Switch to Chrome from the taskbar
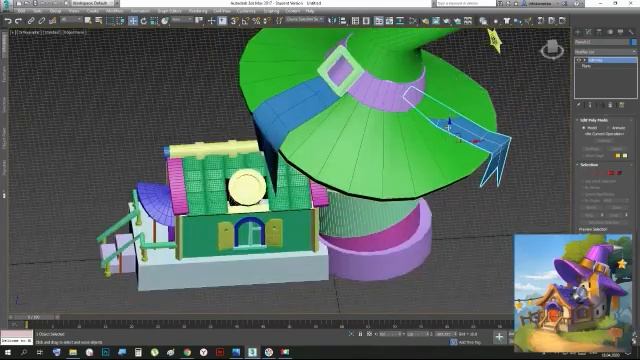 tap(187, 352)
